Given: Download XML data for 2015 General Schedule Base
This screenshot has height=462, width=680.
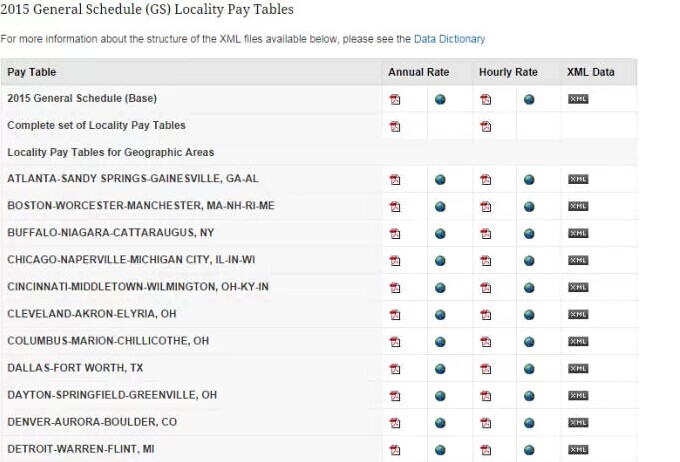Looking at the screenshot, I should (578, 99).
